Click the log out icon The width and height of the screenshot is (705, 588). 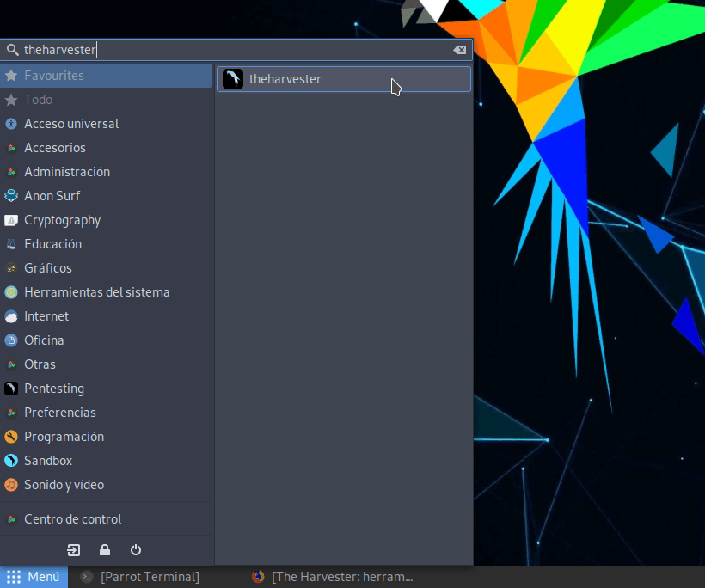(x=73, y=549)
